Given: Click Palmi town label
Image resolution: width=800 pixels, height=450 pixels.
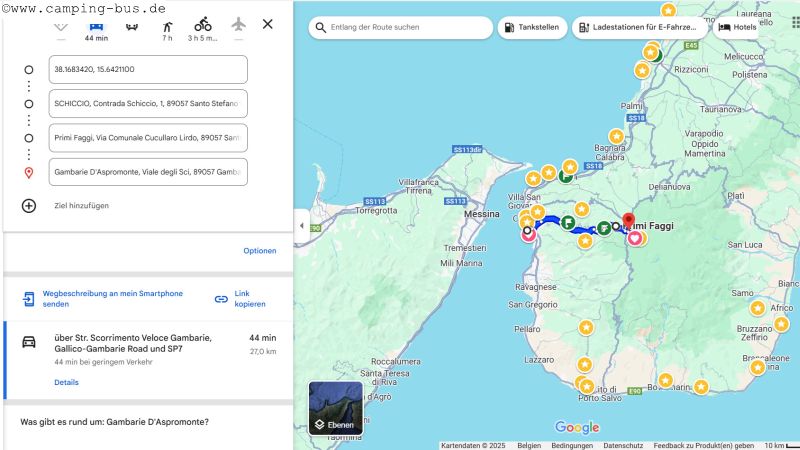Looking at the screenshot, I should [632, 106].
